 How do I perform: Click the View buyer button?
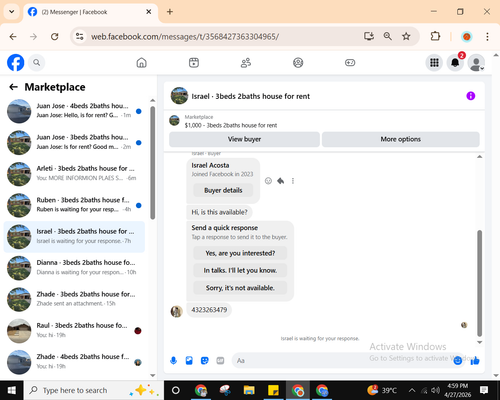[244, 139]
